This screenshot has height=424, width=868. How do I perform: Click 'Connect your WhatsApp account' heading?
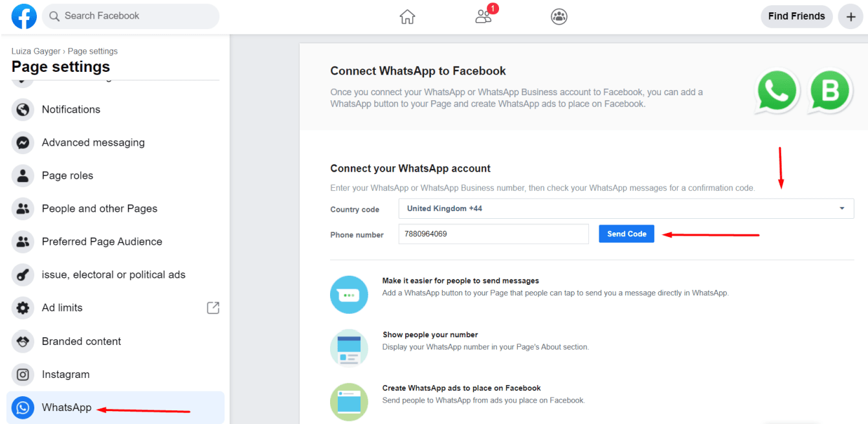tap(410, 168)
